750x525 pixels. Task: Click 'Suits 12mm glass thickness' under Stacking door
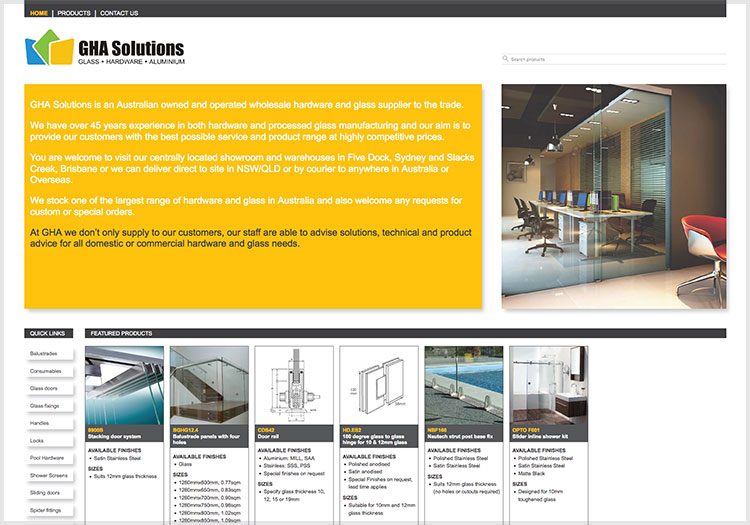click(x=125, y=476)
